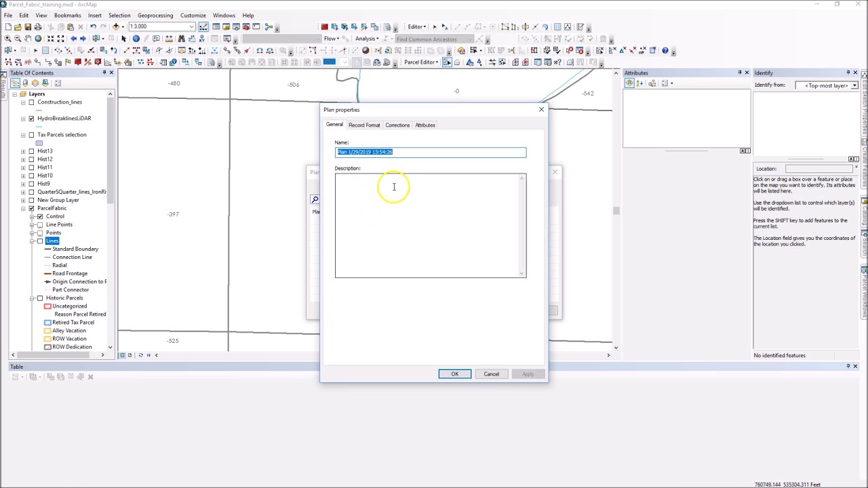Click Cancel in Plan properties dialog
The height and width of the screenshot is (488, 868).
(x=492, y=374)
